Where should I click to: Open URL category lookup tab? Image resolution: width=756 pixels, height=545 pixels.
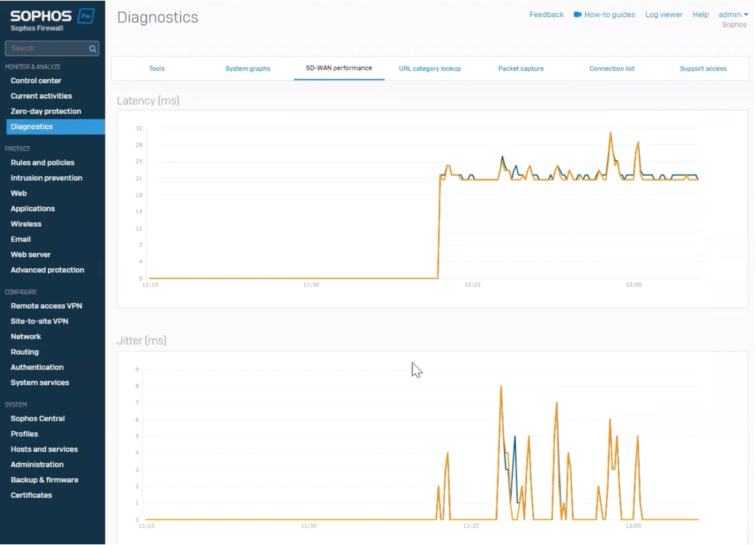click(429, 68)
